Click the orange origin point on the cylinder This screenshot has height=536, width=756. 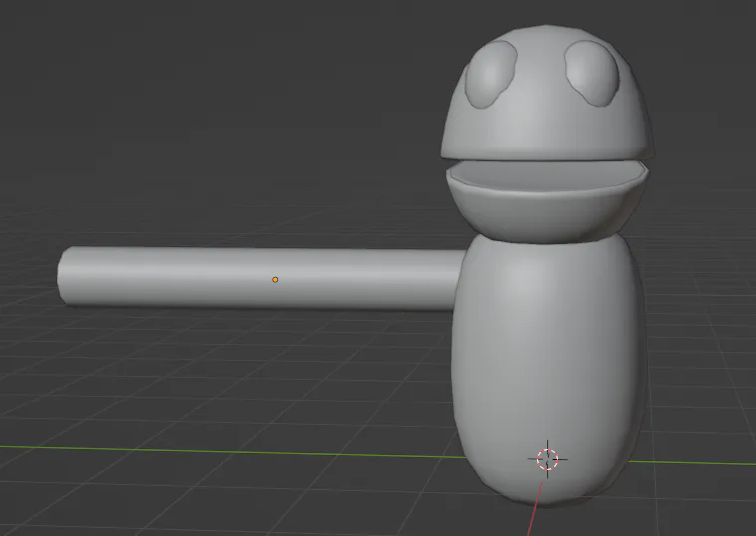(275, 279)
